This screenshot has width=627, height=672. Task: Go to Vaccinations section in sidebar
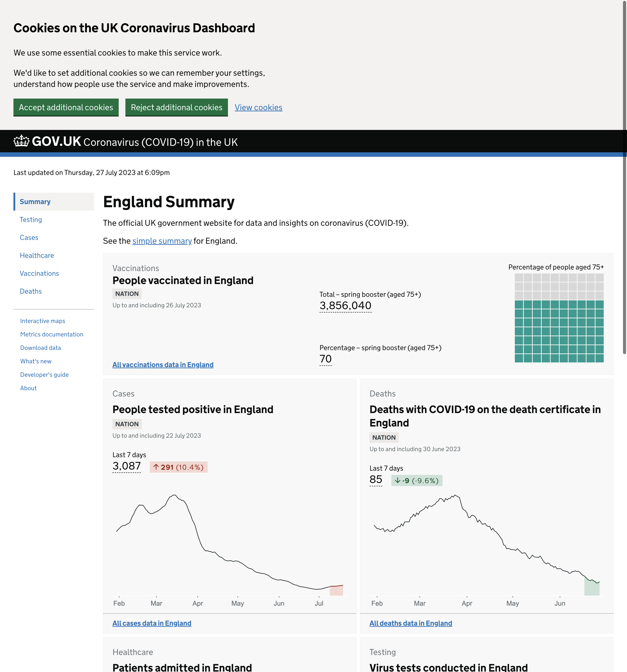[39, 274]
